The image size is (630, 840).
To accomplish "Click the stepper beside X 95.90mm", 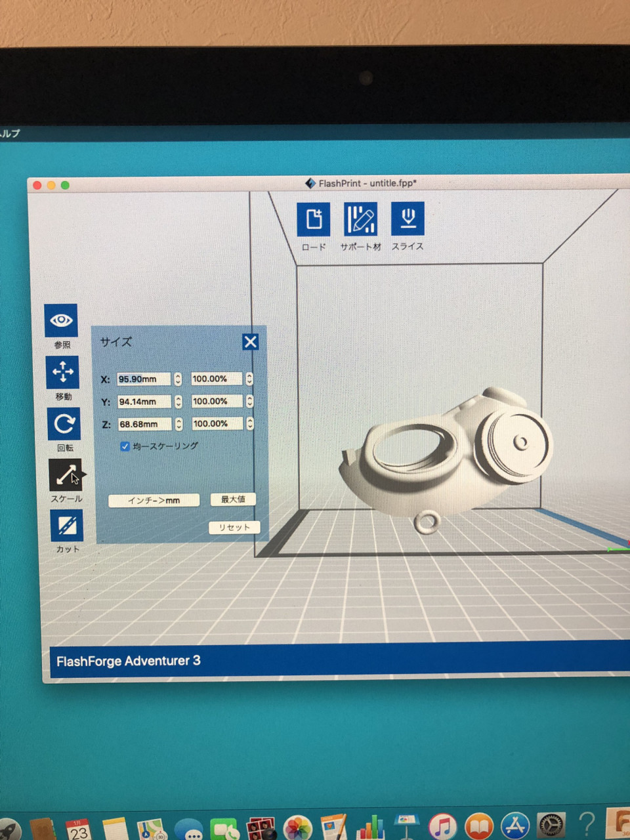I will pyautogui.click(x=177, y=379).
